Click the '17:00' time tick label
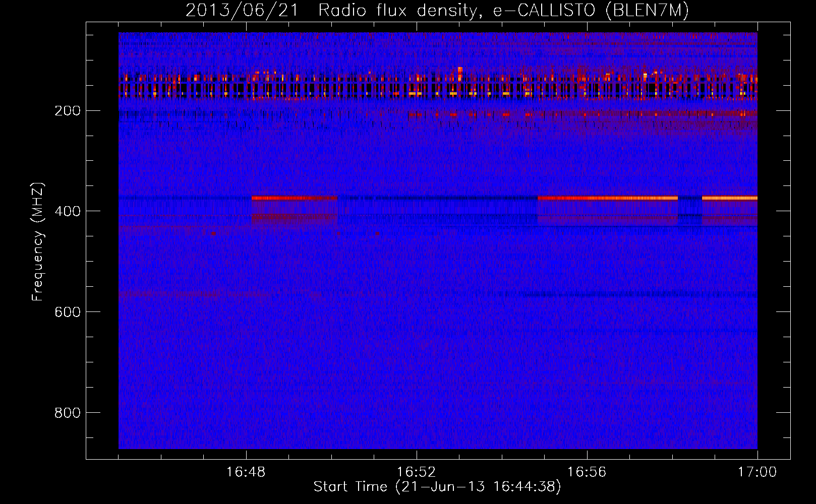The width and height of the screenshot is (816, 504). (757, 472)
